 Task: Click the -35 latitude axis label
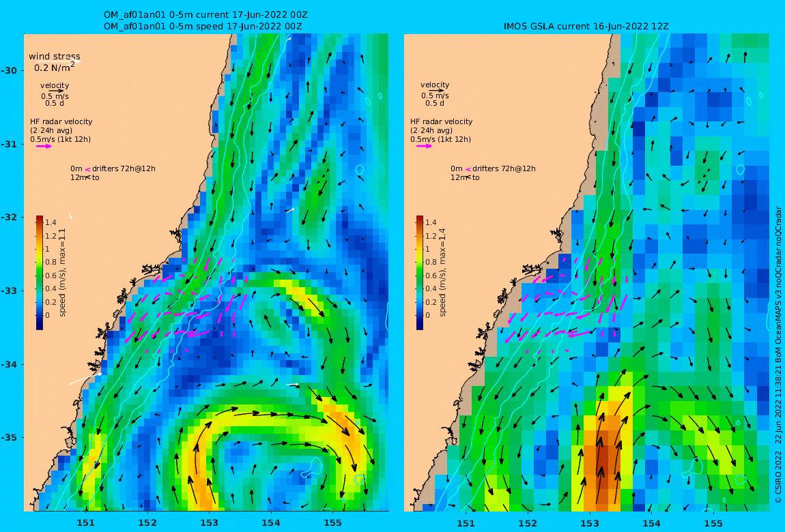pos(9,438)
